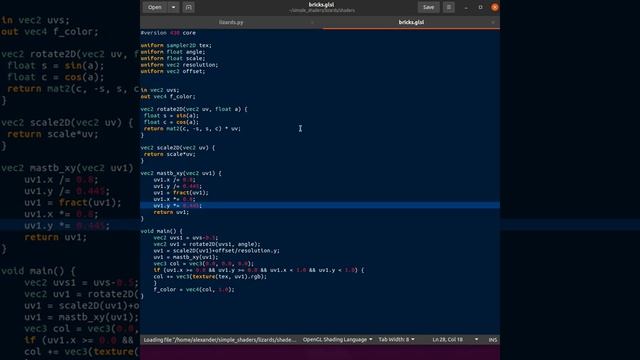Click the 'uv1 = scale2D(uv1)+offset/resolution.y;' line
640x360 pixels.
pyautogui.click(x=217, y=251)
